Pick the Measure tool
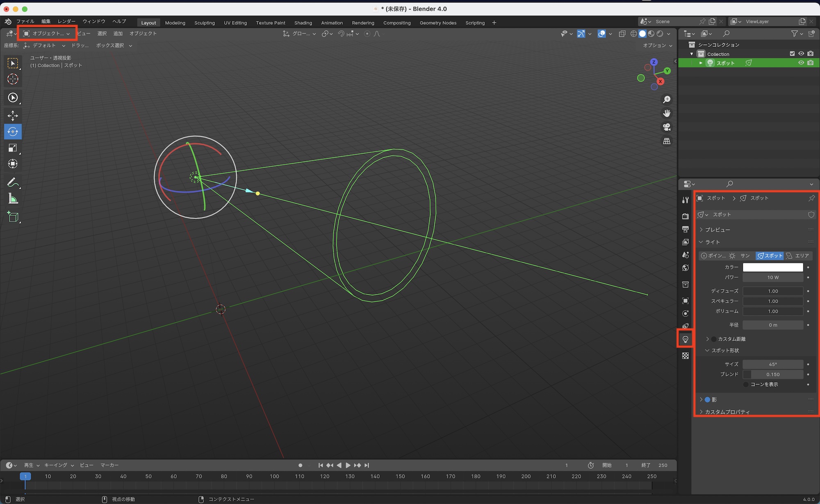The width and height of the screenshot is (820, 504). pos(13,199)
